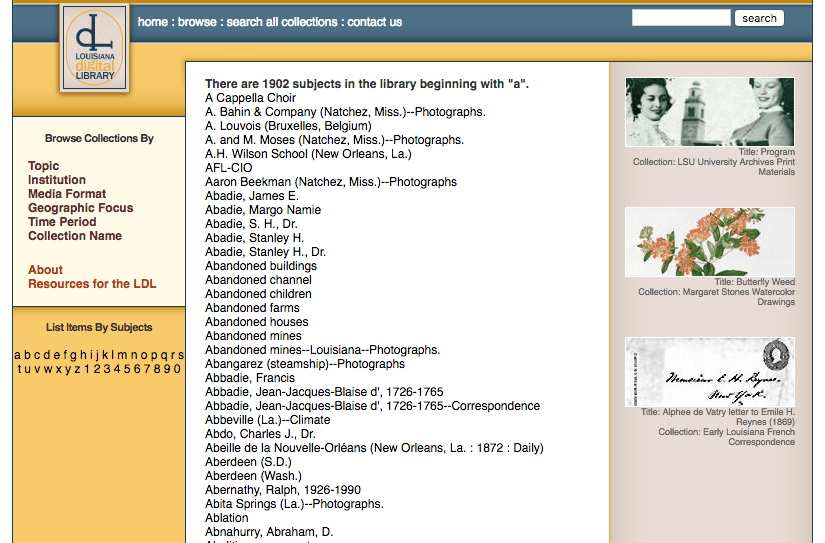Open subject 'Abnahurry, Abraham, D.'
825x543 pixels.
point(269,532)
